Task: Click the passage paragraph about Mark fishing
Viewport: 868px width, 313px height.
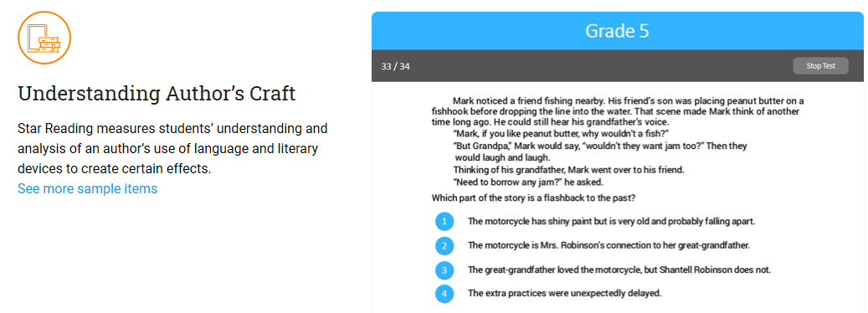Action: (618, 111)
